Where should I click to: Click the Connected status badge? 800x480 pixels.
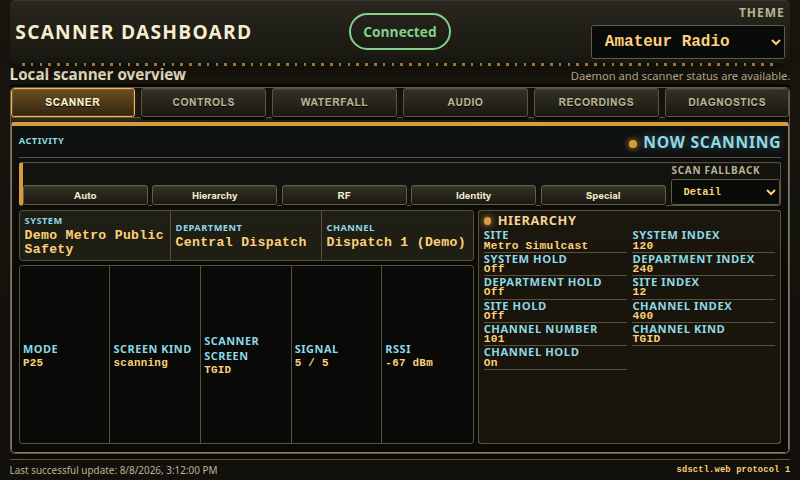(x=400, y=32)
